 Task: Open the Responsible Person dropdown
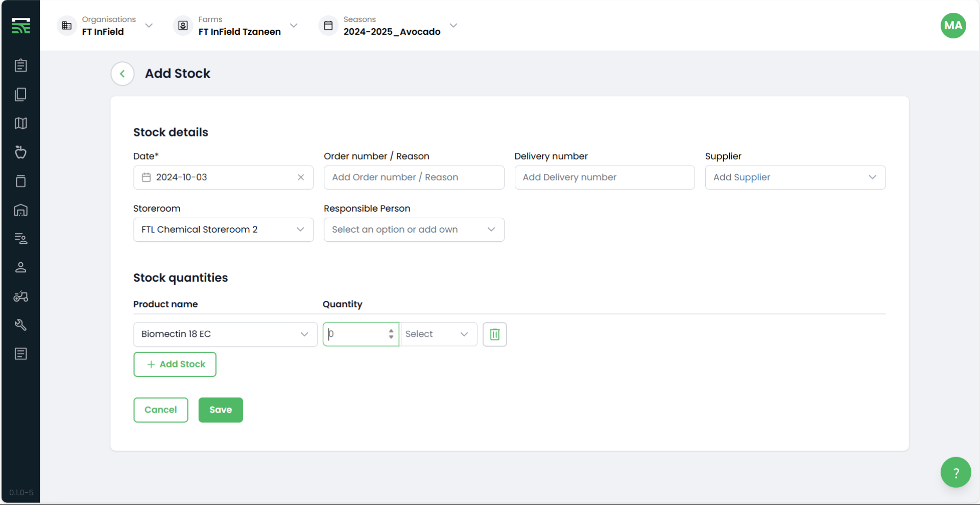414,229
